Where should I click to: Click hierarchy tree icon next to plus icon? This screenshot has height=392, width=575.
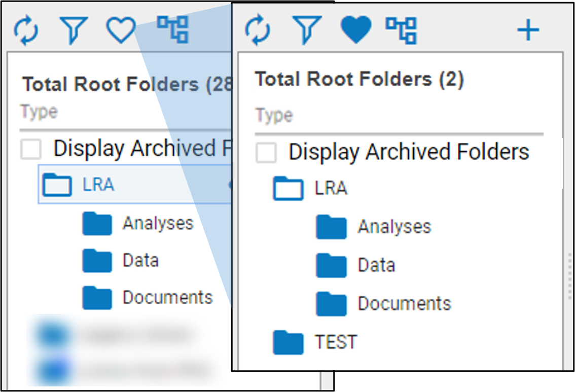[x=401, y=30]
